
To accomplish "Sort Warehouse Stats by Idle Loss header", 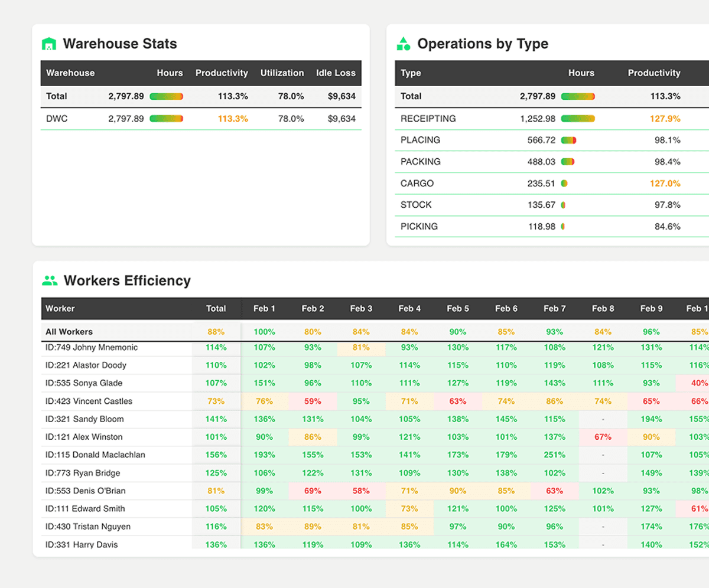I will click(336, 73).
